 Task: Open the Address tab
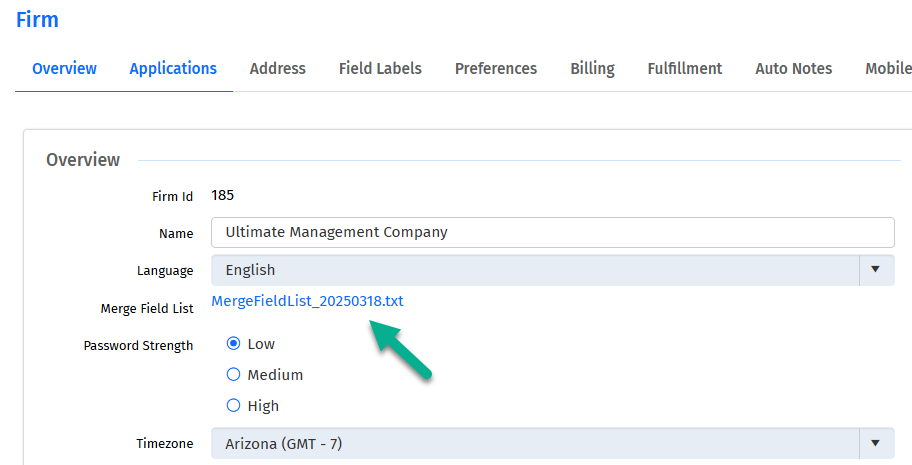(277, 69)
